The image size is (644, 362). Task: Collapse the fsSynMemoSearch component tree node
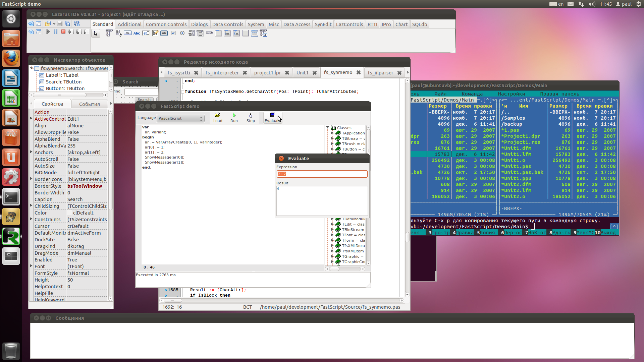tap(32, 68)
